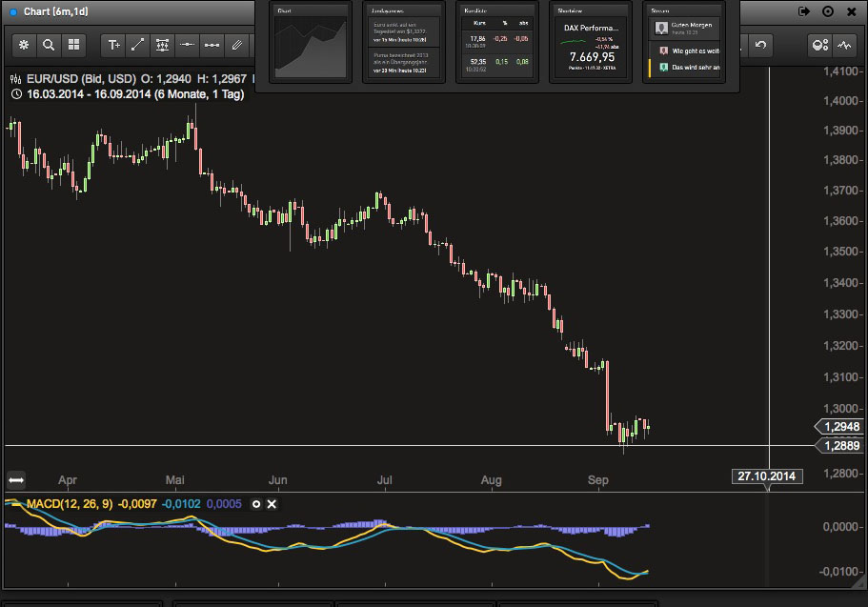Click the horizontal scale arrows button
This screenshot has height=607, width=868.
pyautogui.click(x=16, y=480)
